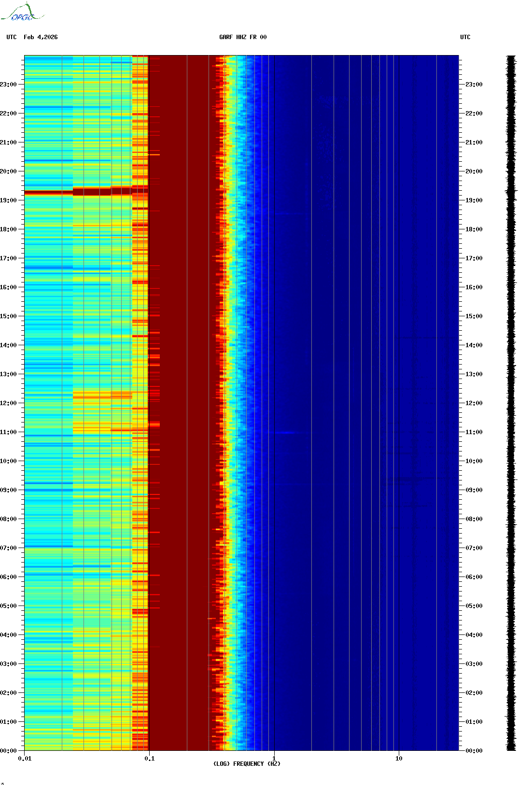Image resolution: width=532 pixels, height=789 pixels.
Task: Click the 00:00 label on left axis
Action: point(8,751)
